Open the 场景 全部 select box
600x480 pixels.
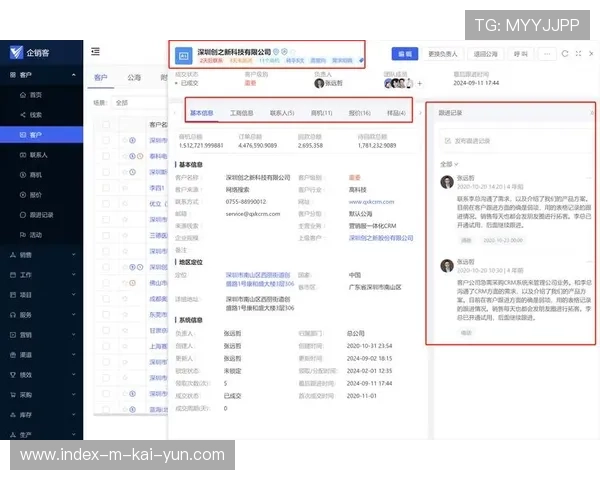pyautogui.click(x=139, y=103)
